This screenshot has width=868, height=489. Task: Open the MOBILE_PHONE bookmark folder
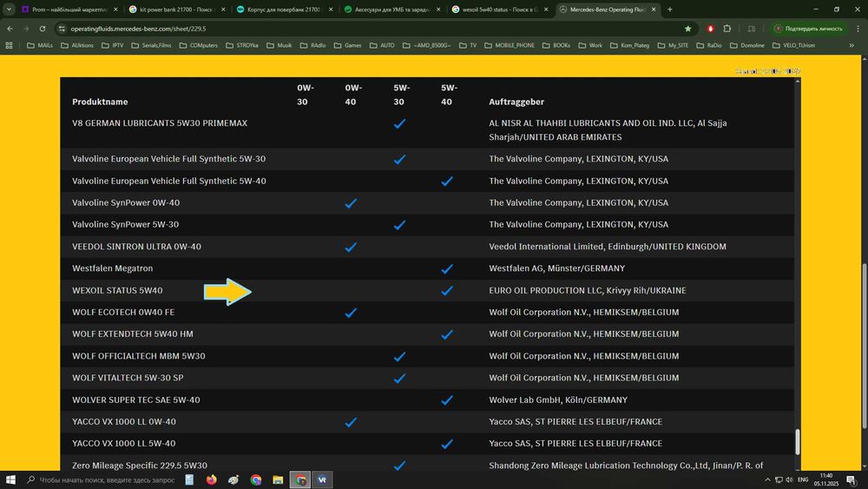(x=510, y=45)
